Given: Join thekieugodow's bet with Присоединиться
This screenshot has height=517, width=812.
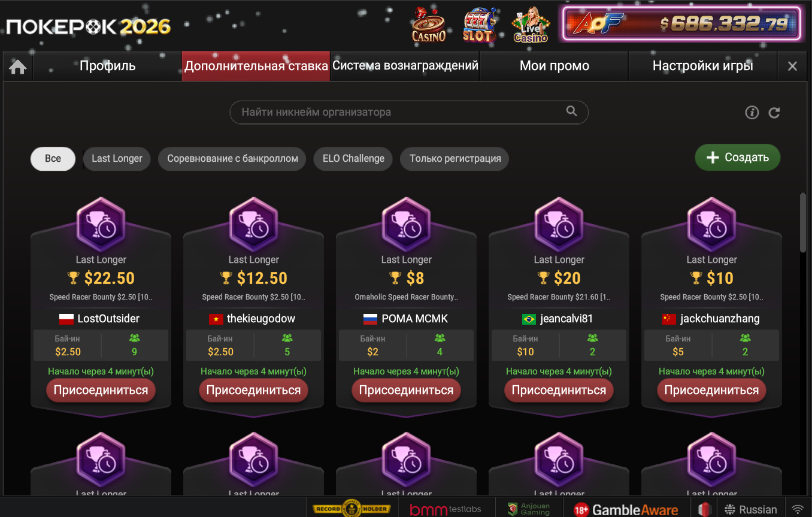Looking at the screenshot, I should tap(254, 391).
